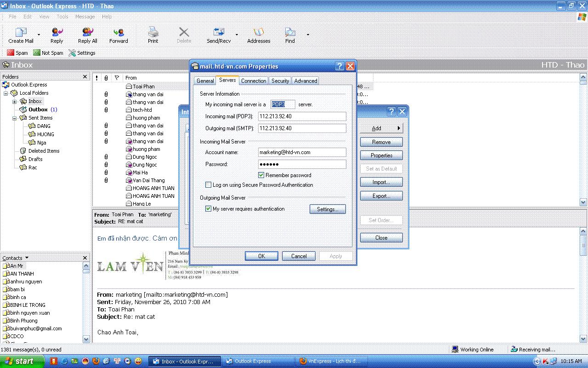Click the outgoing server Settings... button

click(x=328, y=209)
